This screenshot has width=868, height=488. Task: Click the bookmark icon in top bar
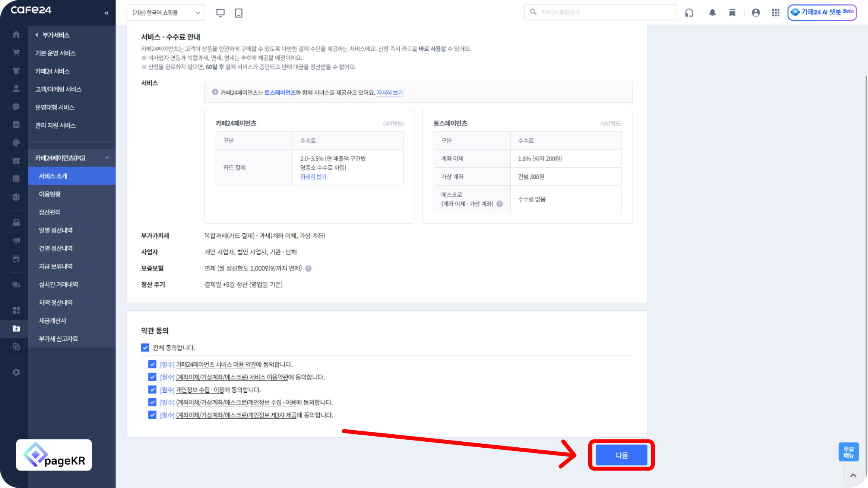click(732, 13)
